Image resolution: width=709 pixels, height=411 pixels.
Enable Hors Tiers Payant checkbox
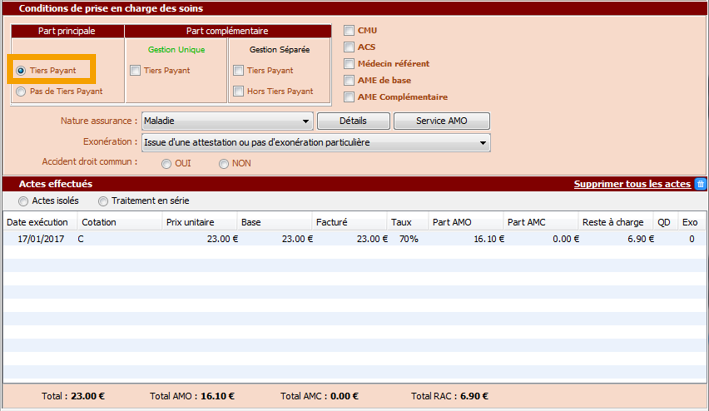coord(238,91)
